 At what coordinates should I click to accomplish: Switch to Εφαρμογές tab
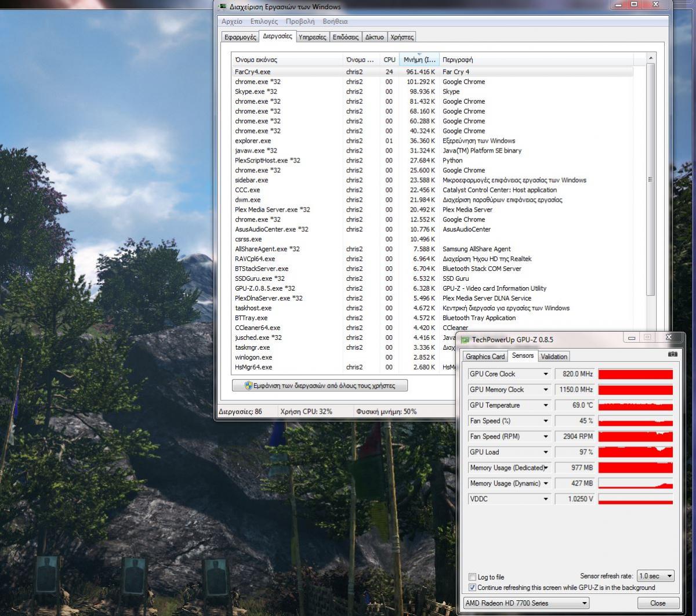pyautogui.click(x=240, y=37)
